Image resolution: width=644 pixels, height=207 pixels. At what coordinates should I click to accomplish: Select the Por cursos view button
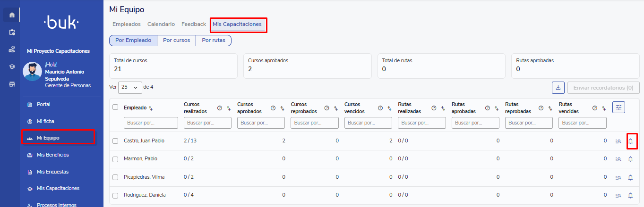[x=176, y=41]
